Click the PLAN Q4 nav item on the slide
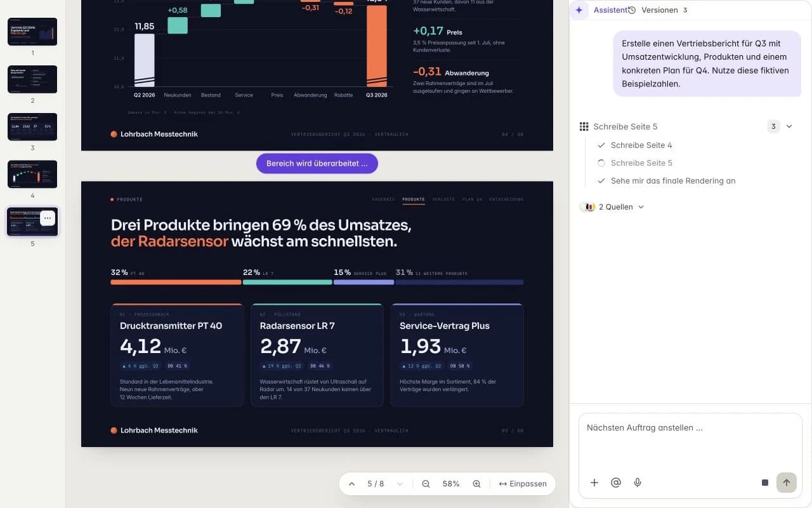 [472, 199]
